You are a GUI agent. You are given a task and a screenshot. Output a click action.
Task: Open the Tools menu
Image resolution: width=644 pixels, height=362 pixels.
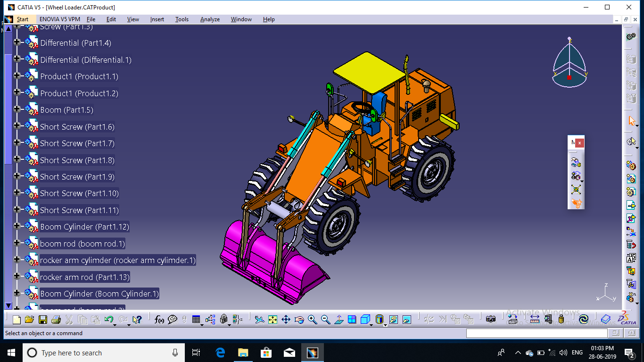coord(182,19)
